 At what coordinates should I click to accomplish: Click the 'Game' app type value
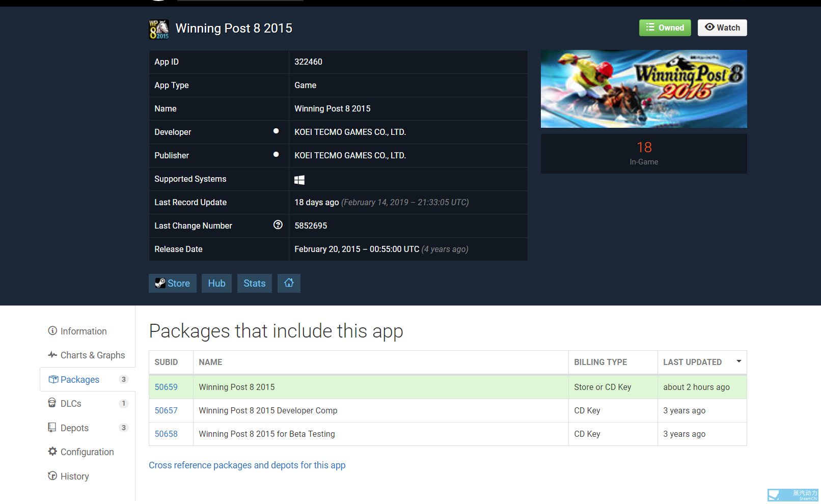pos(305,85)
